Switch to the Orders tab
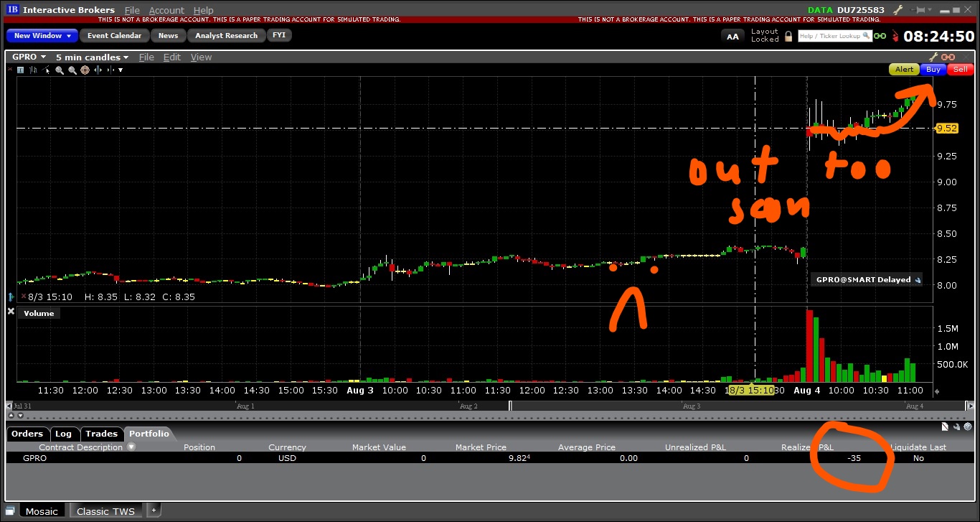The height and width of the screenshot is (522, 980). click(x=27, y=434)
